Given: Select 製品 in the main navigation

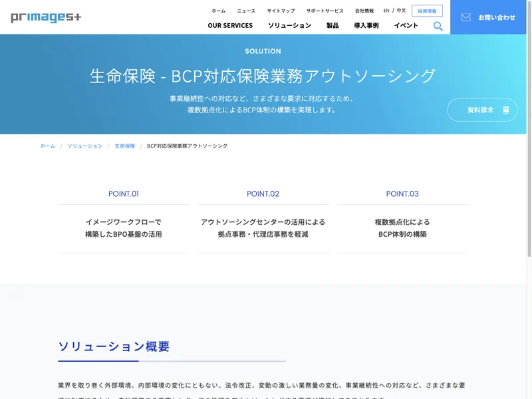Looking at the screenshot, I should (332, 25).
